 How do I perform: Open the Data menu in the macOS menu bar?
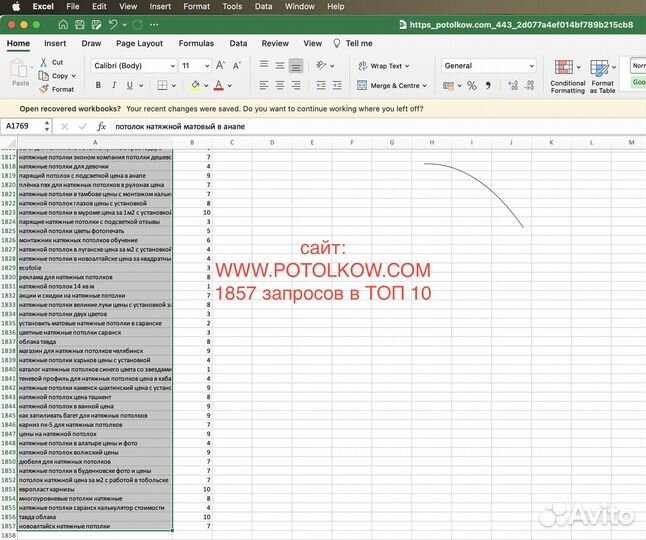pyautogui.click(x=263, y=6)
